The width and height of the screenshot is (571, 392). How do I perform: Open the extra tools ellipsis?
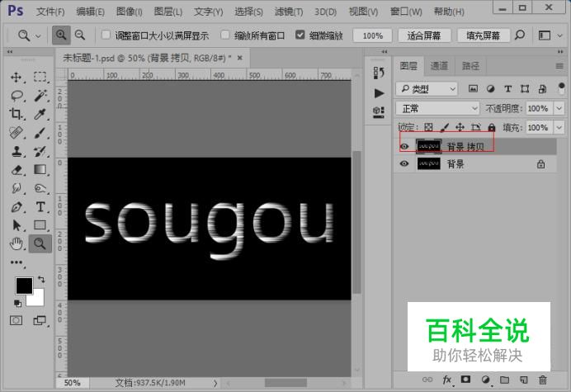17,262
